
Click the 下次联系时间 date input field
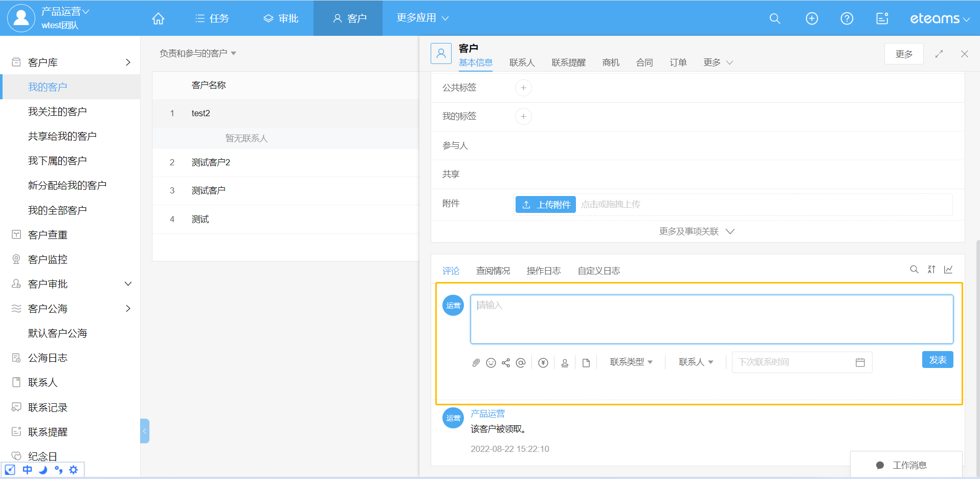(793, 362)
